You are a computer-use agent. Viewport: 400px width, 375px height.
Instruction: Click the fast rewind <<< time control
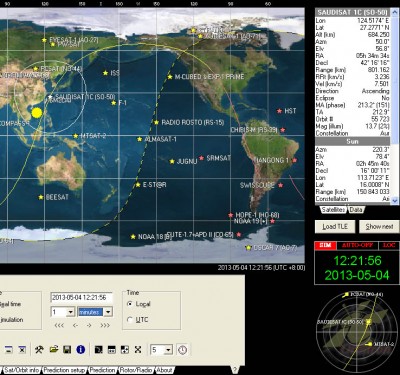coord(59,325)
